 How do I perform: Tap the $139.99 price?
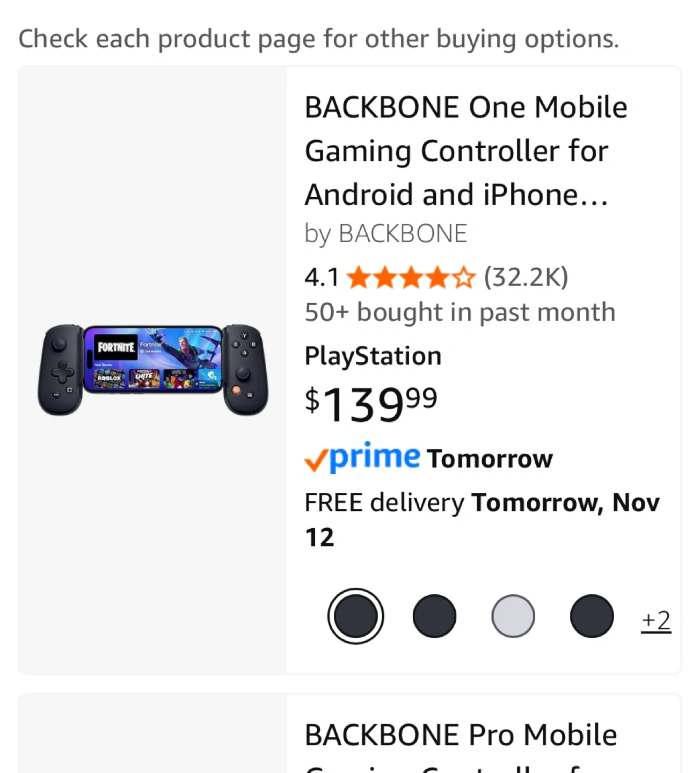(x=371, y=404)
